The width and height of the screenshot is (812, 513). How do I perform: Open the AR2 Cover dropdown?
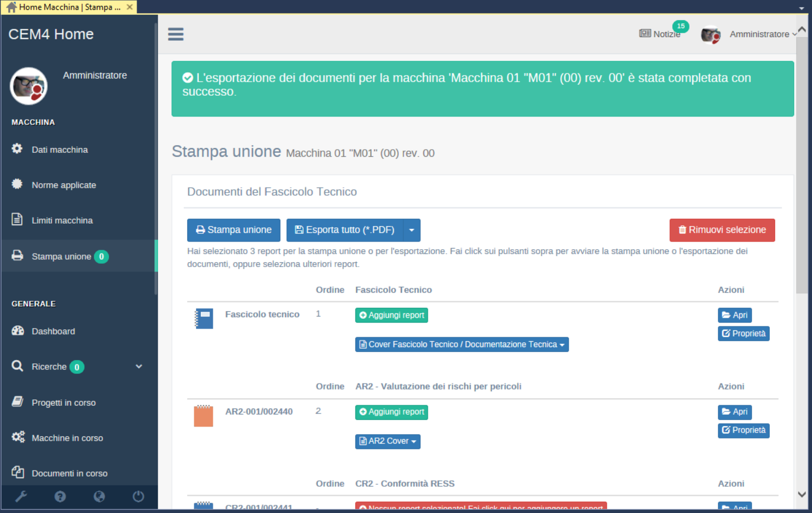coord(387,441)
